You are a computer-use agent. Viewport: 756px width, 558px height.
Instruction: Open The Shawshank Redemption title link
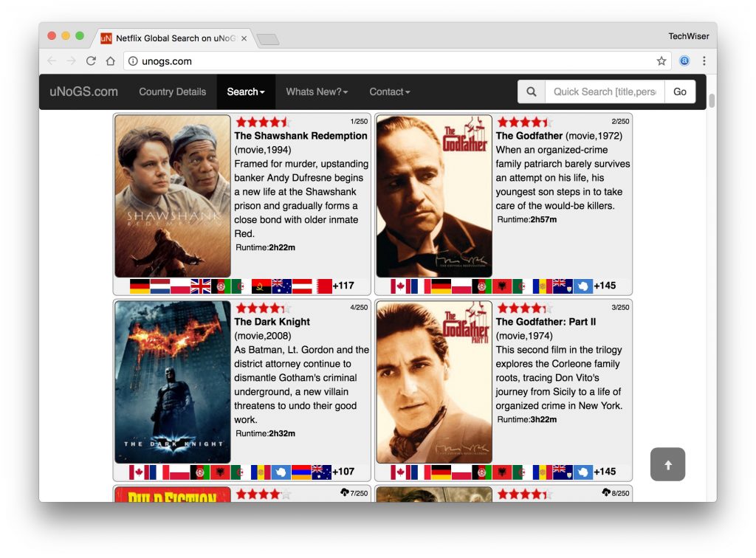click(x=301, y=136)
